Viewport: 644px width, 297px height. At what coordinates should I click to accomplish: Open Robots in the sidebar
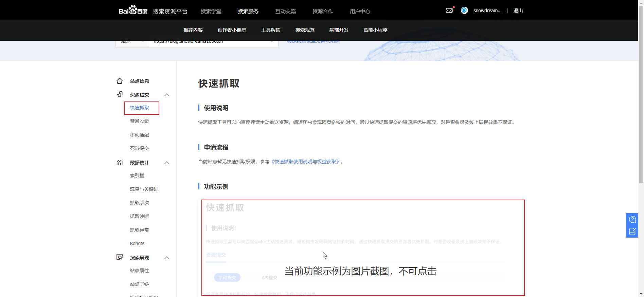[137, 243]
